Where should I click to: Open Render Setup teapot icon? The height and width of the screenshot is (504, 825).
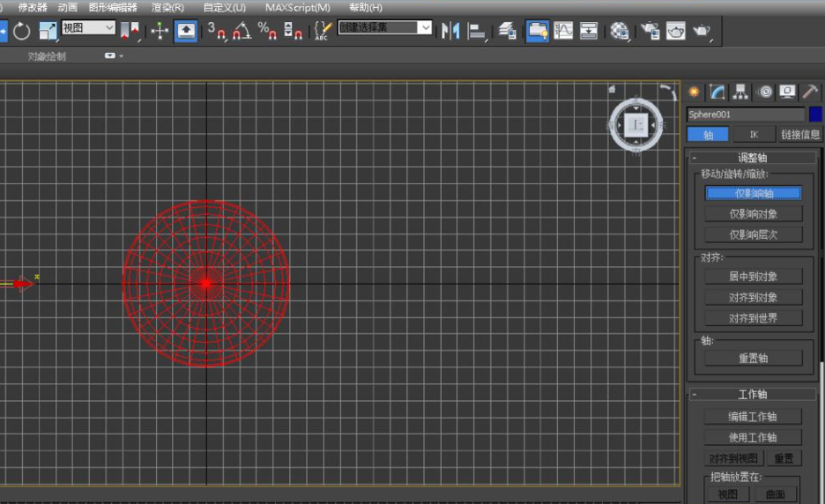(x=650, y=31)
